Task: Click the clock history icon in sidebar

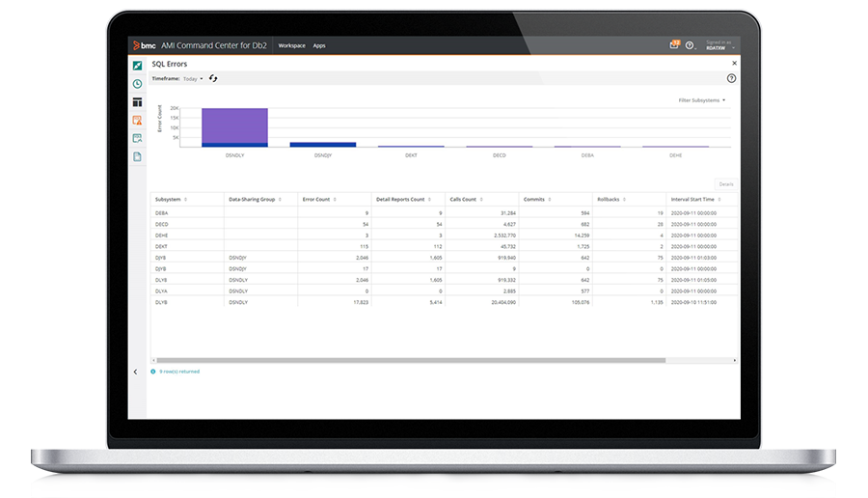Action: point(137,84)
